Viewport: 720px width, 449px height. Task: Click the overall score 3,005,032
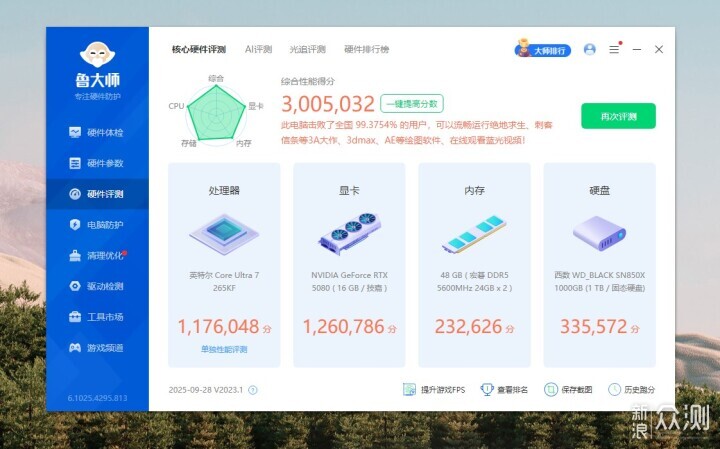click(328, 104)
